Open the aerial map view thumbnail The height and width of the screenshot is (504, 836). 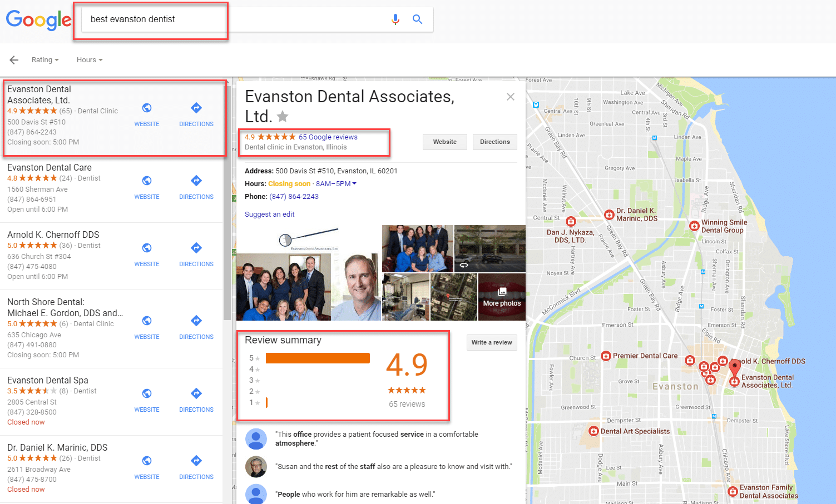click(x=454, y=297)
